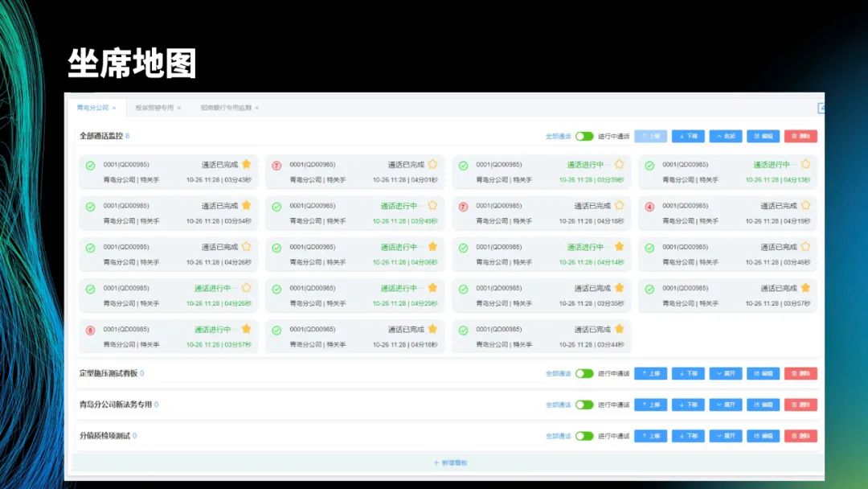868x489 pixels.
Task: Unstar the call card lasting 03分43秒
Action: tap(246, 164)
